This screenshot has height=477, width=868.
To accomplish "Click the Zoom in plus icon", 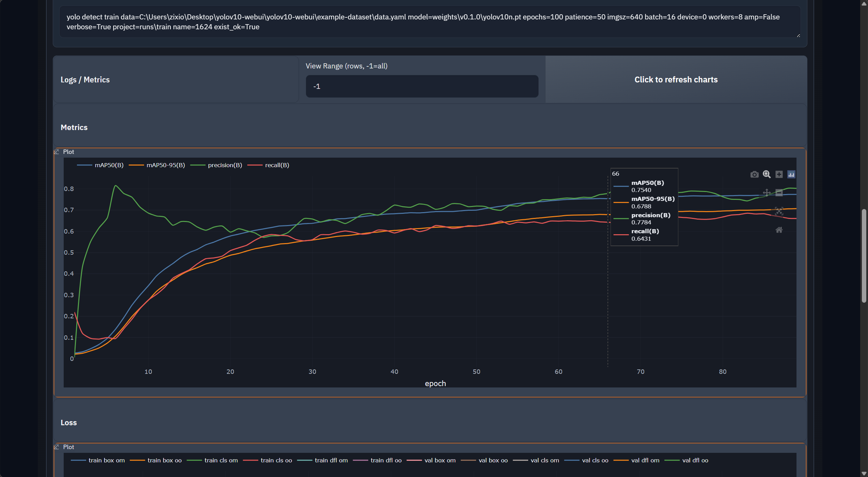I will point(779,175).
